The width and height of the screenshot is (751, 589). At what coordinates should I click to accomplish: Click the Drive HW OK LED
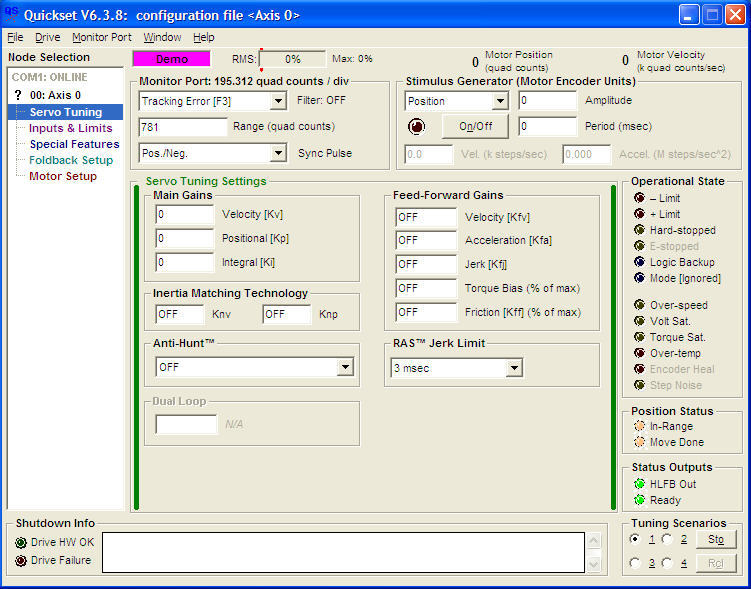tap(21, 543)
